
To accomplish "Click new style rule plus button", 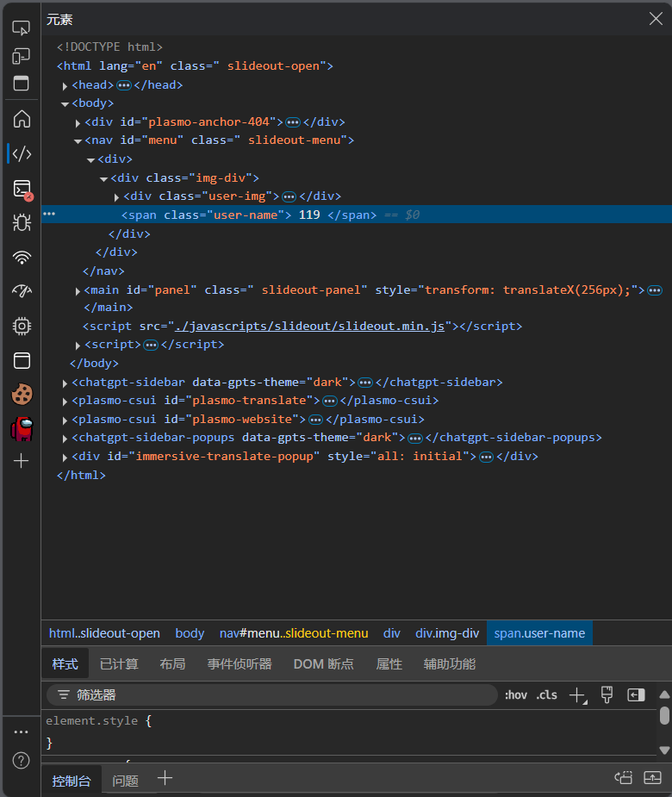I will [x=577, y=694].
